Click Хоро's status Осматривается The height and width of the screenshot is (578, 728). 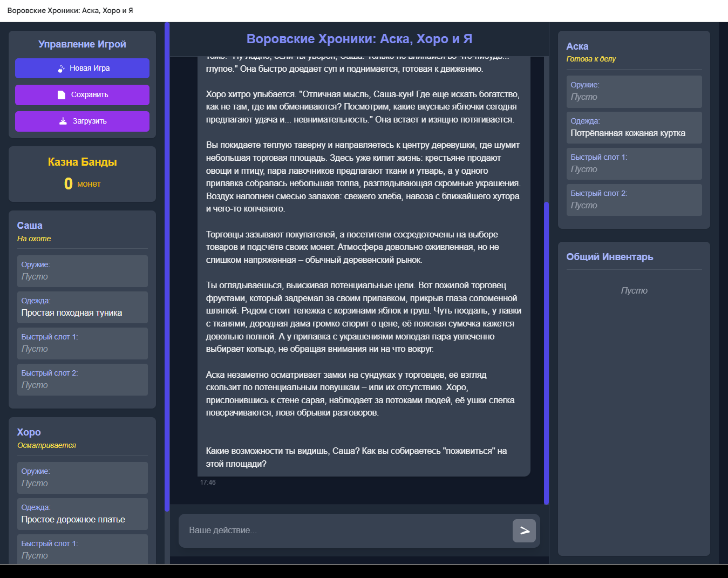click(x=46, y=445)
